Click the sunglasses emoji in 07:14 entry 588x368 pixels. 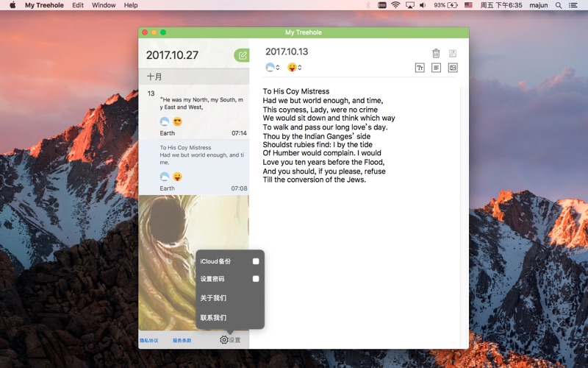177,121
